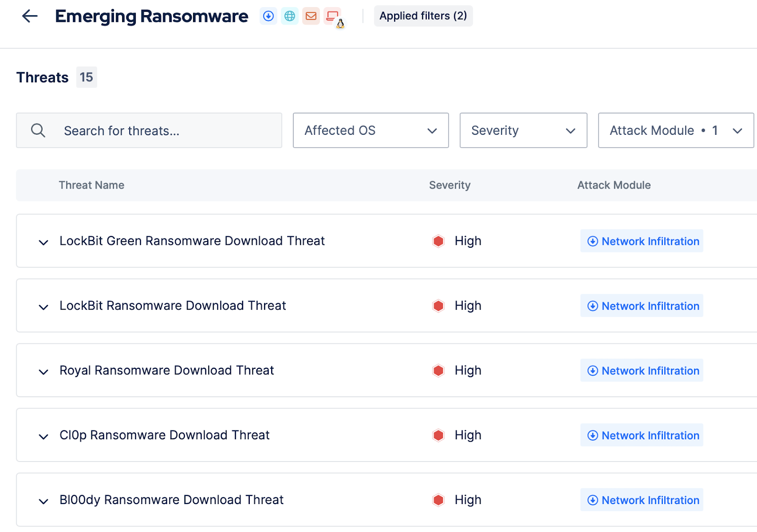This screenshot has height=532, width=757.
Task: Expand the Cl0p Ransomware Download Threat row
Action: click(44, 436)
